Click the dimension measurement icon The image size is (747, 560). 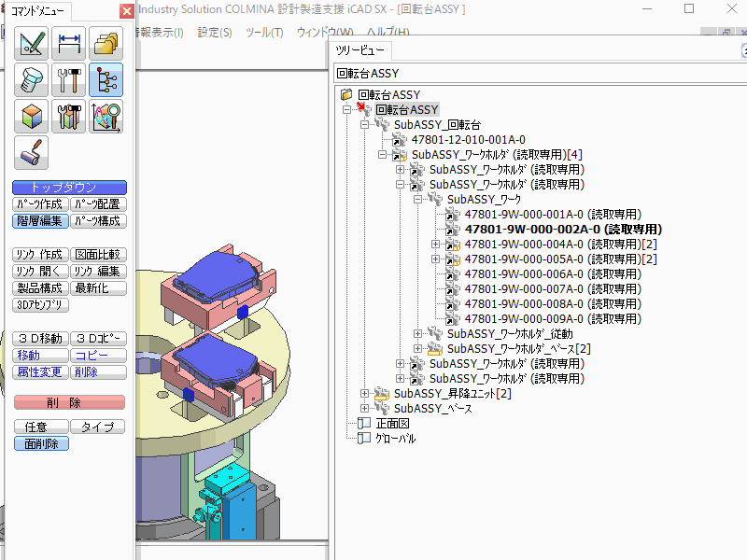69,44
